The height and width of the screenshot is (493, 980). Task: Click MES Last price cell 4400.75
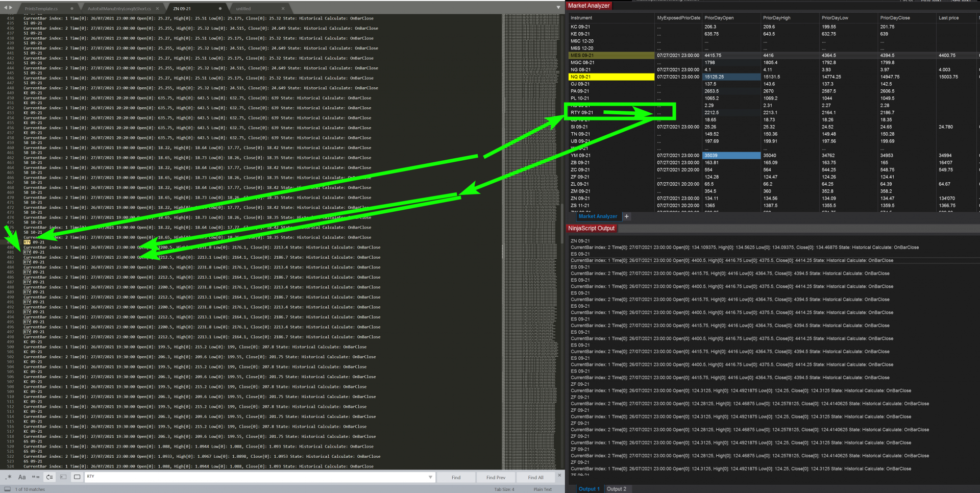[x=957, y=55]
